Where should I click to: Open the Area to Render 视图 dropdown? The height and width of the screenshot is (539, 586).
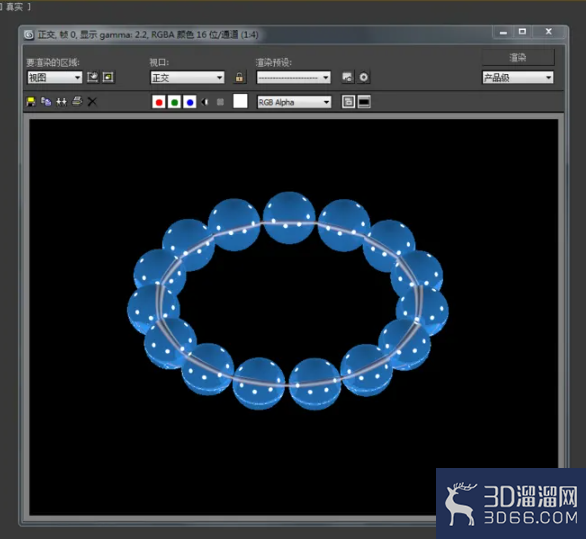55,77
